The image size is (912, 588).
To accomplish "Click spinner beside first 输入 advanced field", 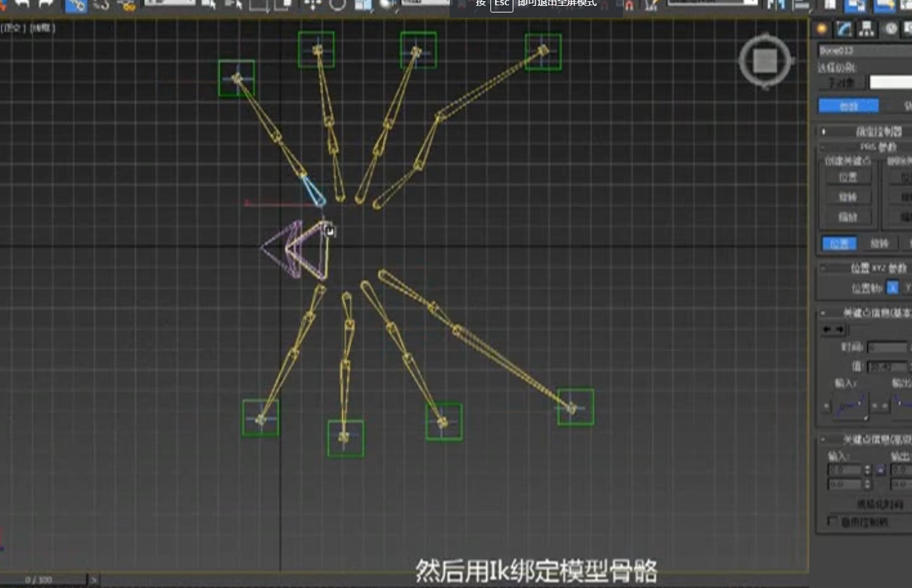I will point(867,470).
